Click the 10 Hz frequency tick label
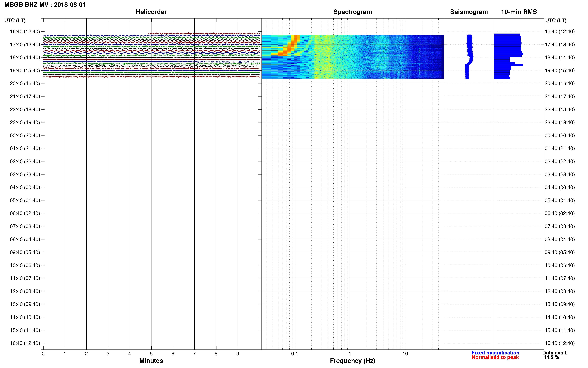The image size is (588, 368). [x=405, y=354]
